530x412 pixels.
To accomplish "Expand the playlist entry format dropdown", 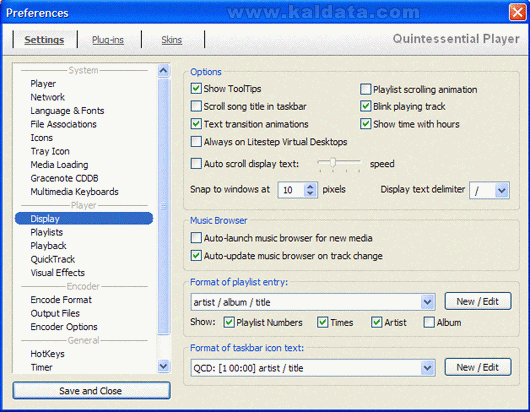I will point(428,302).
